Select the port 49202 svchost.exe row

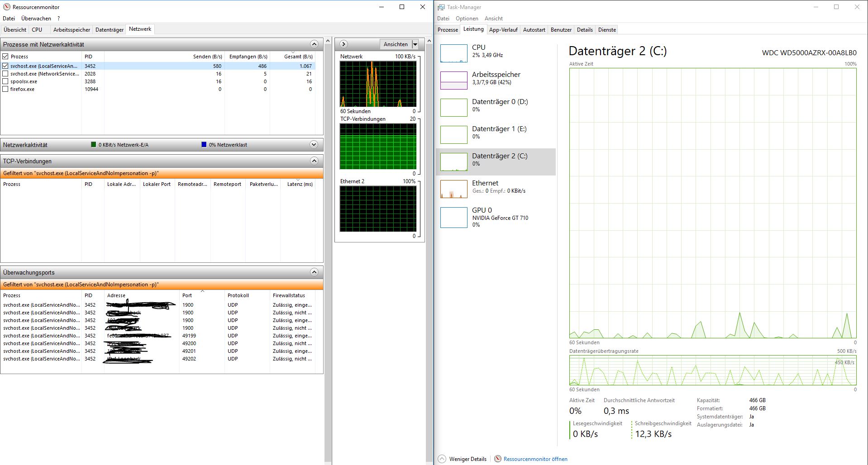(162, 359)
